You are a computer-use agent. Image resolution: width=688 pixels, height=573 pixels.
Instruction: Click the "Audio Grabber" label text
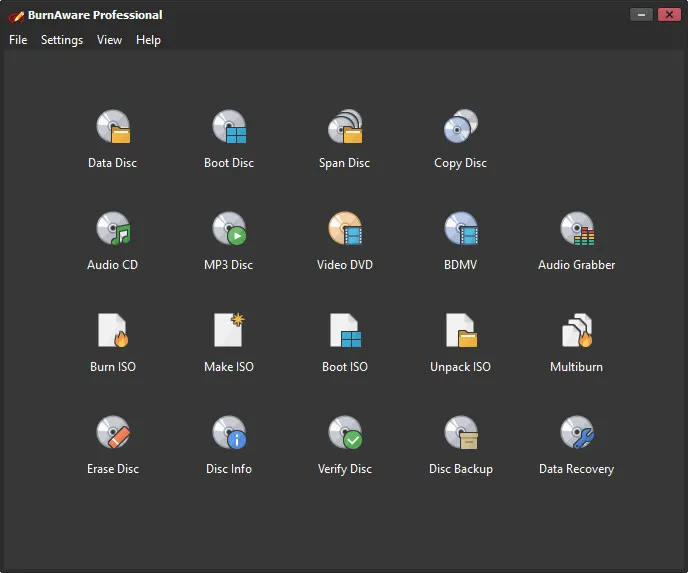[x=577, y=265]
